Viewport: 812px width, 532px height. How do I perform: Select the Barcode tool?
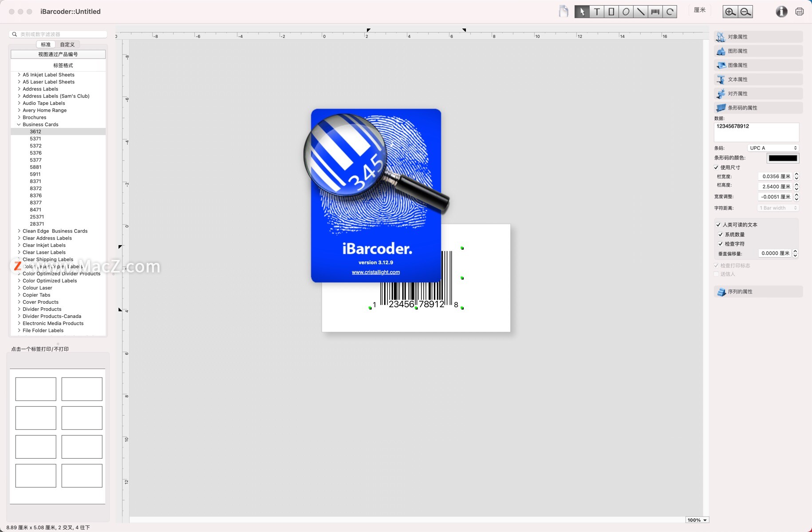tap(655, 12)
